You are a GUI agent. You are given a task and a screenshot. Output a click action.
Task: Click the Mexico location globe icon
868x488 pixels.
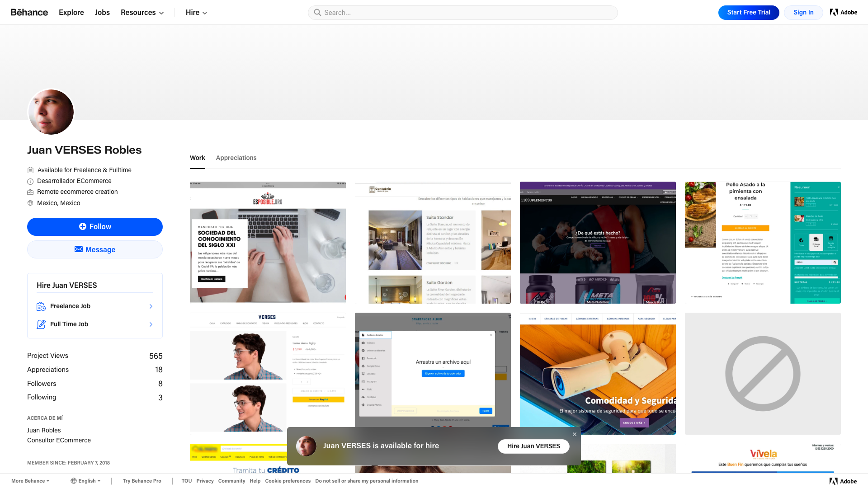coord(30,203)
